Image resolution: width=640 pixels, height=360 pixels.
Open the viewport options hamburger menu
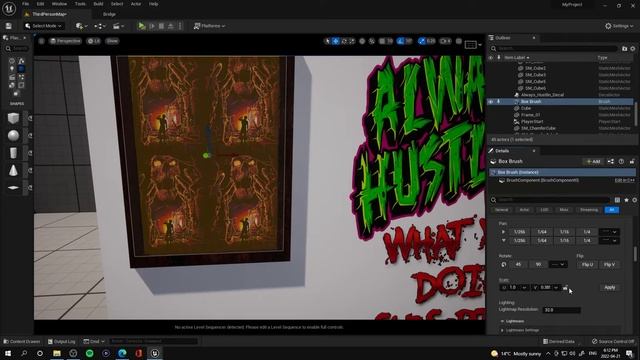[41, 41]
